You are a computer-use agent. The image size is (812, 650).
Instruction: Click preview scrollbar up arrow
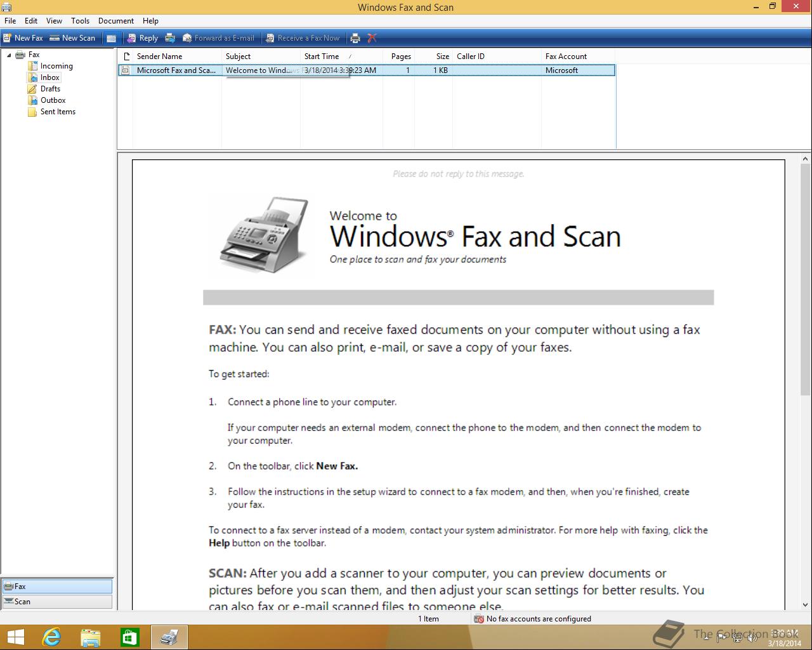(806, 159)
